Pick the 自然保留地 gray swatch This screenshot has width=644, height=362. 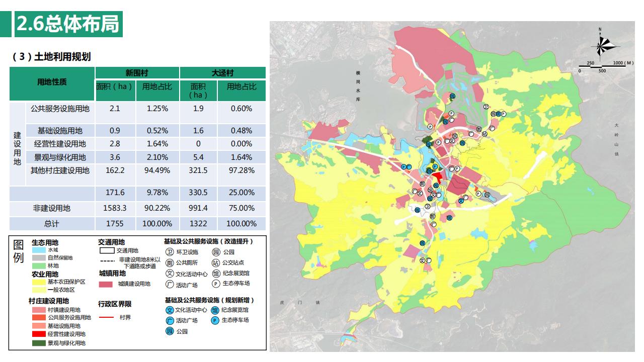coord(38,258)
